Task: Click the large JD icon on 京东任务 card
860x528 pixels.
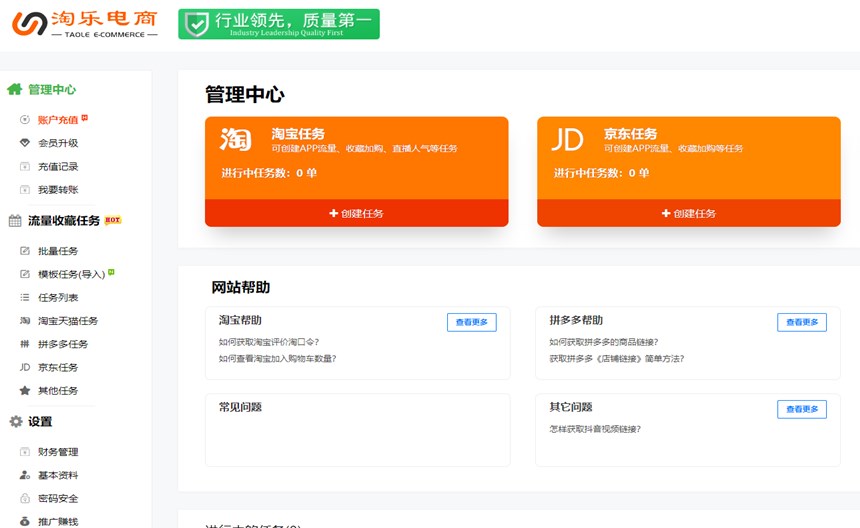Action: (x=568, y=139)
